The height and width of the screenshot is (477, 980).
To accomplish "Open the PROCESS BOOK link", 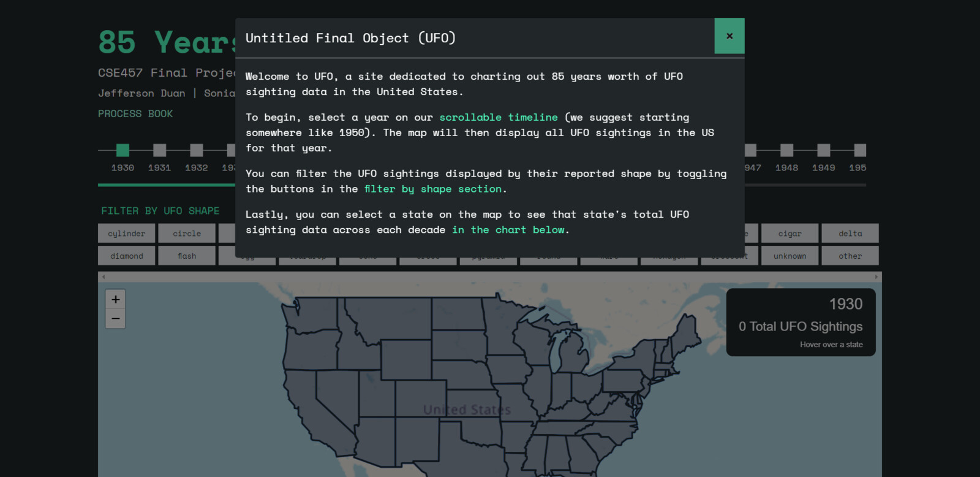I will click(x=135, y=114).
